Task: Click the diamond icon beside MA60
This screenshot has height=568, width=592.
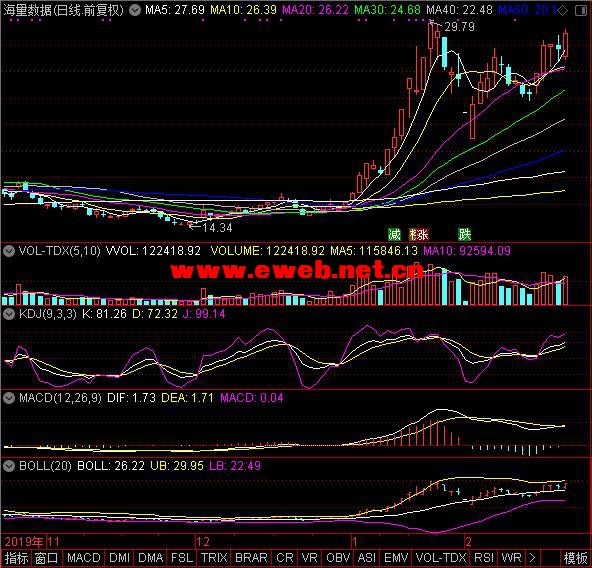Action: [563, 11]
